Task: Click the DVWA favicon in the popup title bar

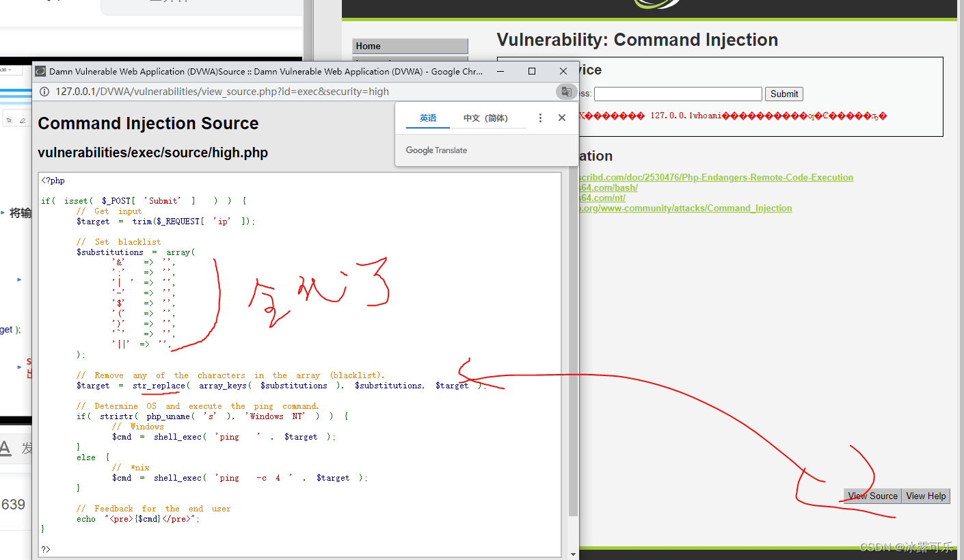Action: pyautogui.click(x=40, y=71)
